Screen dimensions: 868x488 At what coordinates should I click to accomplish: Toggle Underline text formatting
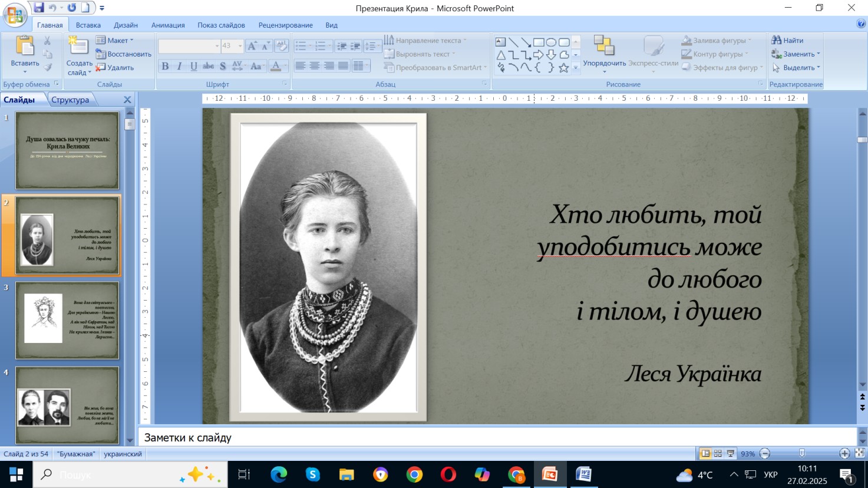pos(193,66)
